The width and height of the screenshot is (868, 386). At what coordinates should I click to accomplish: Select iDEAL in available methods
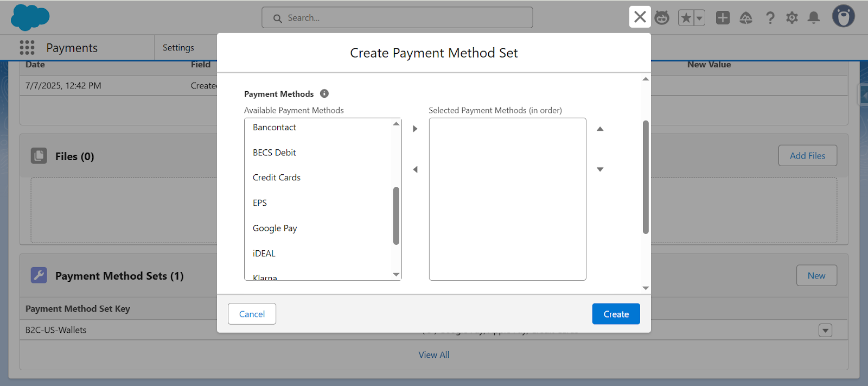(318, 254)
